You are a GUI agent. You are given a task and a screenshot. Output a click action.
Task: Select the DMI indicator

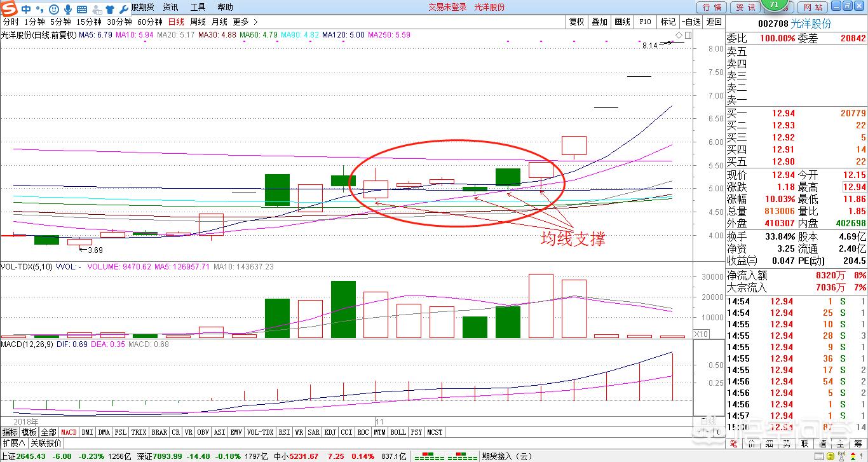point(87,432)
